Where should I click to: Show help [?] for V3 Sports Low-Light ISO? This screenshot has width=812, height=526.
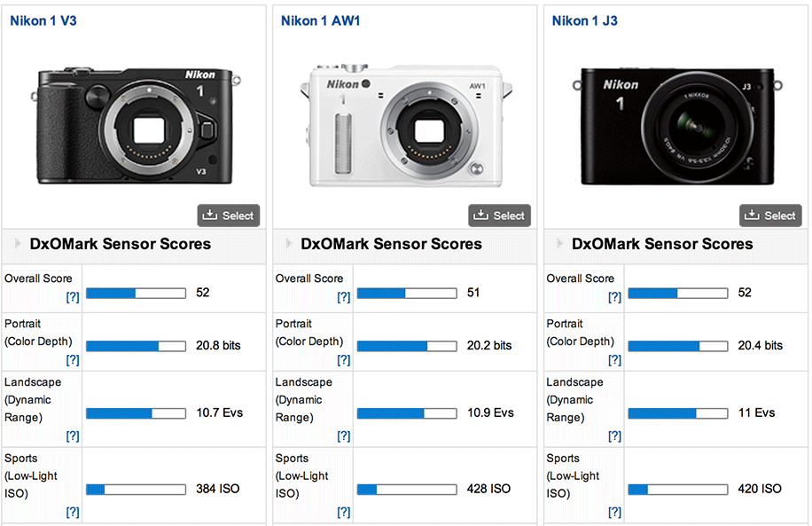(x=73, y=512)
